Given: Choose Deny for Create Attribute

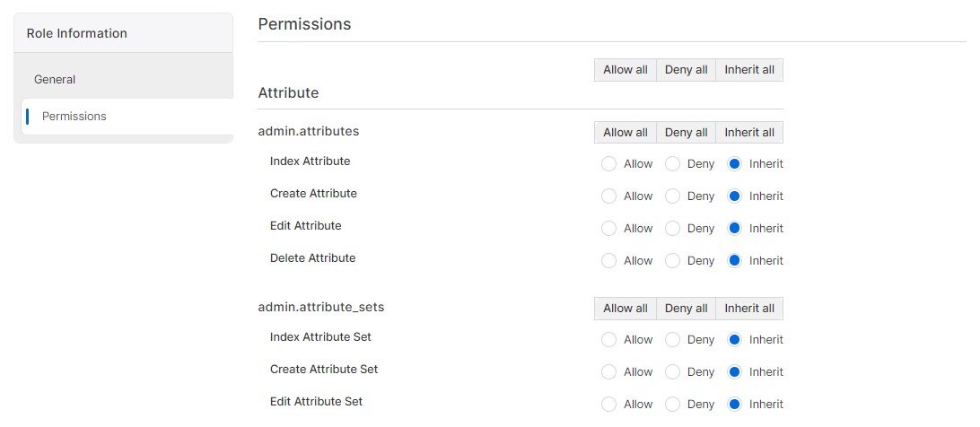Looking at the screenshot, I should point(672,196).
